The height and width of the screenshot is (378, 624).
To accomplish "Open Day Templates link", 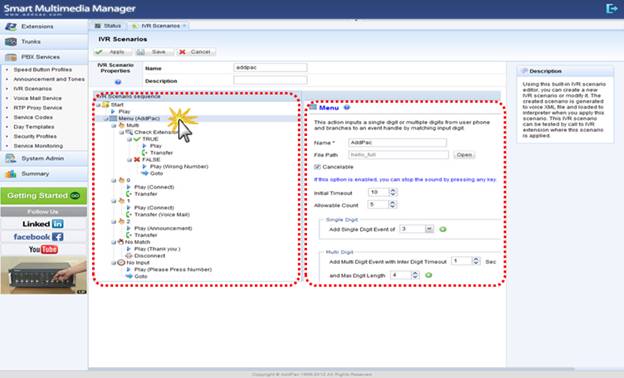I will (x=34, y=127).
